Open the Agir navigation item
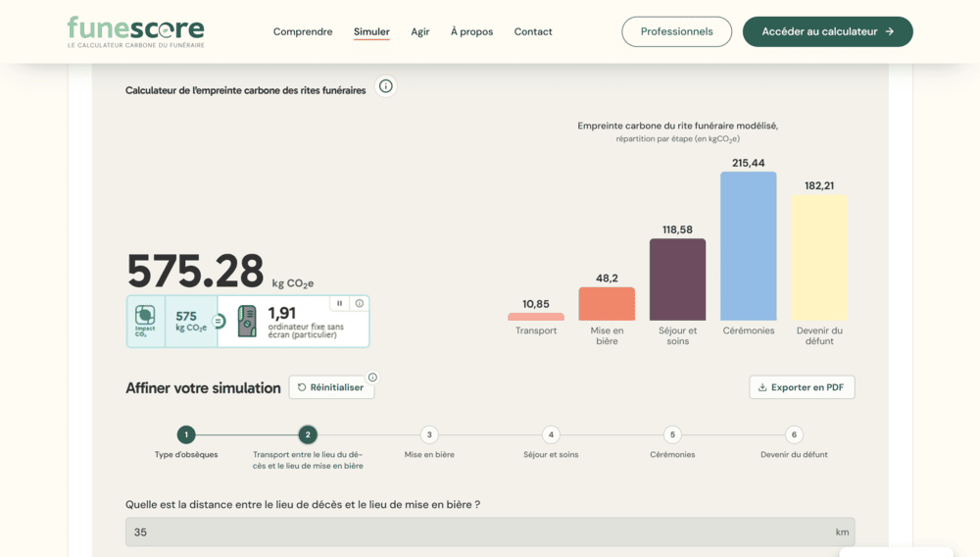This screenshot has height=557, width=980. click(x=420, y=32)
